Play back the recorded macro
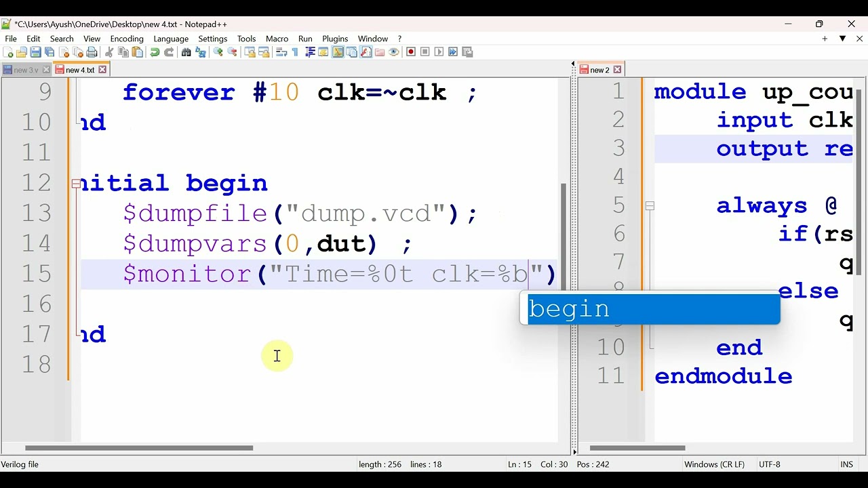 tap(439, 52)
